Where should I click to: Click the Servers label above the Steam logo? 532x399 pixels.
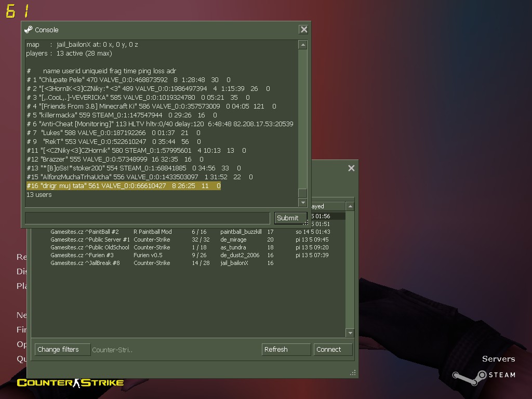point(498,359)
